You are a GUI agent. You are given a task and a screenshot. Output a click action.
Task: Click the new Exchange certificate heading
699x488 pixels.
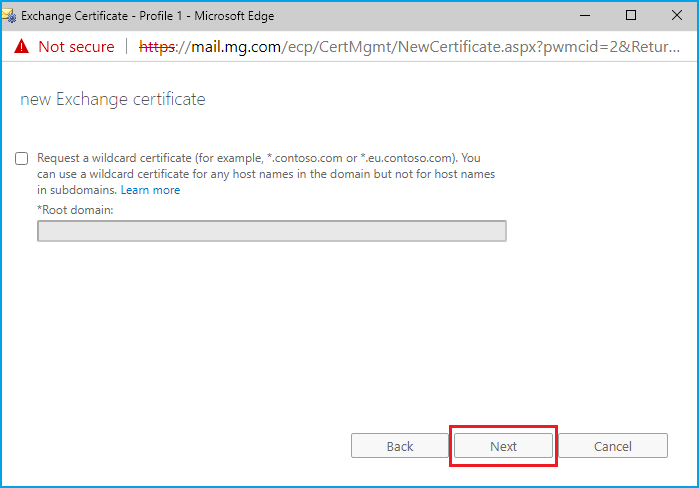coord(113,100)
